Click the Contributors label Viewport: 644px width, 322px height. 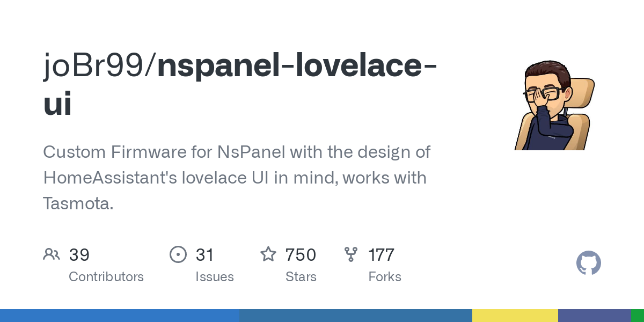pyautogui.click(x=106, y=277)
